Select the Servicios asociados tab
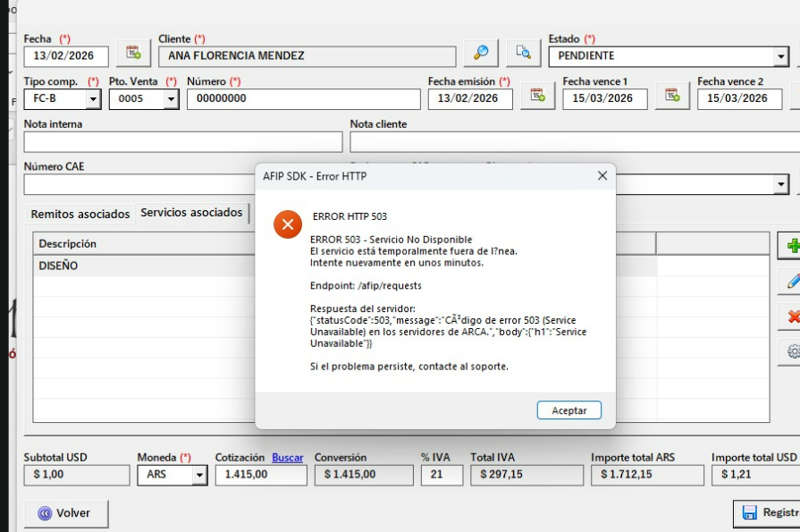This screenshot has width=800, height=532. coord(191,213)
